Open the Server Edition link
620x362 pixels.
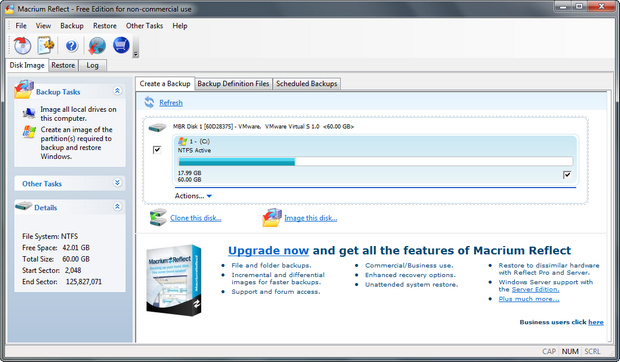[x=535, y=289]
